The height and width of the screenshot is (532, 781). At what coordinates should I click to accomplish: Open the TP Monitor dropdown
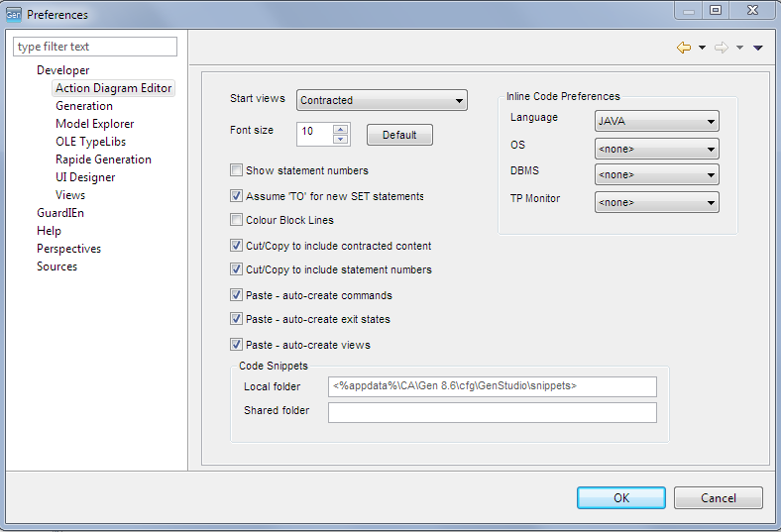click(x=656, y=202)
